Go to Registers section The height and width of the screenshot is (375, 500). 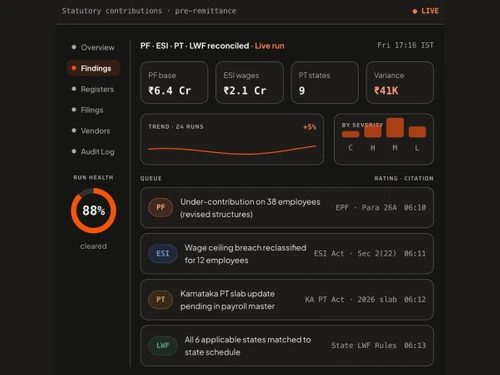coord(93,89)
